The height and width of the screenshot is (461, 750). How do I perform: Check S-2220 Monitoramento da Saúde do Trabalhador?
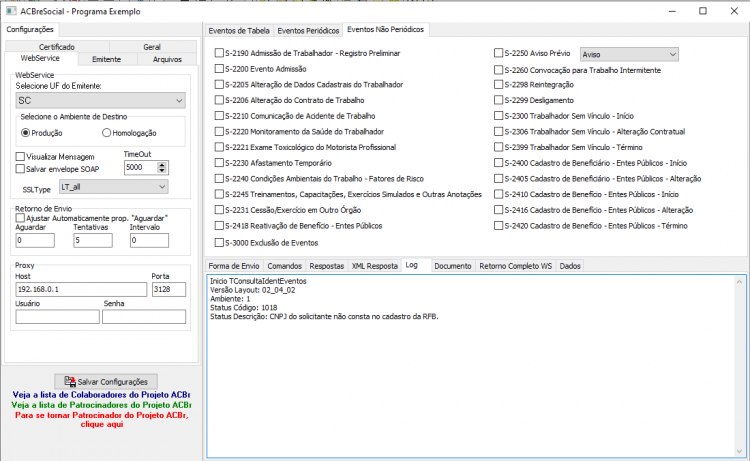[219, 132]
